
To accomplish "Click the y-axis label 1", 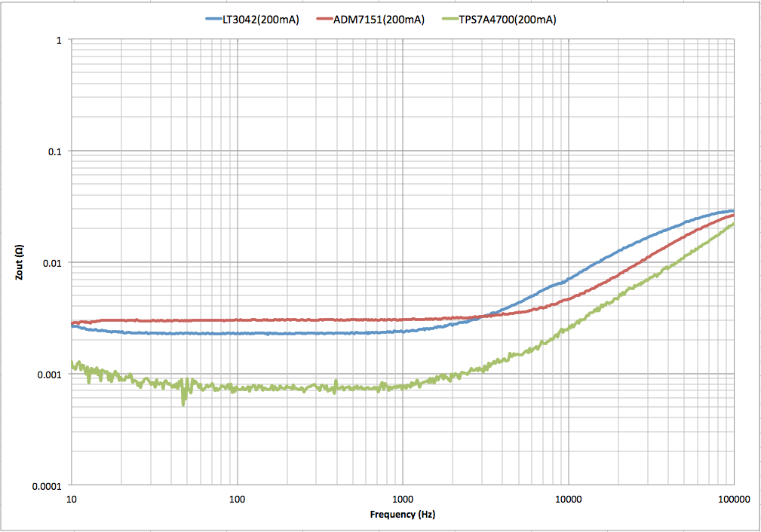I will (x=60, y=40).
